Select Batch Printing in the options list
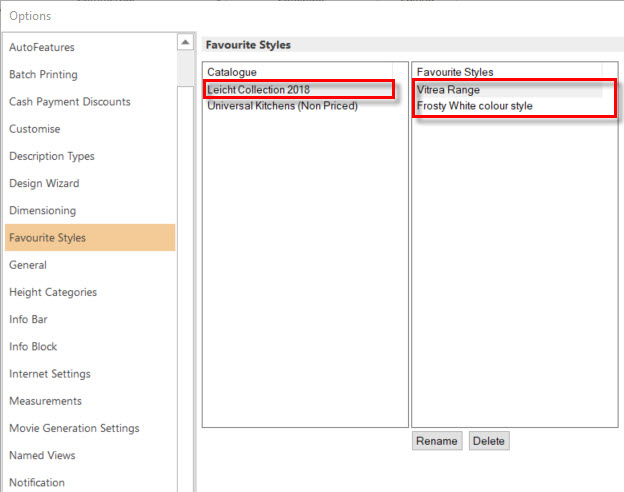 90,74
